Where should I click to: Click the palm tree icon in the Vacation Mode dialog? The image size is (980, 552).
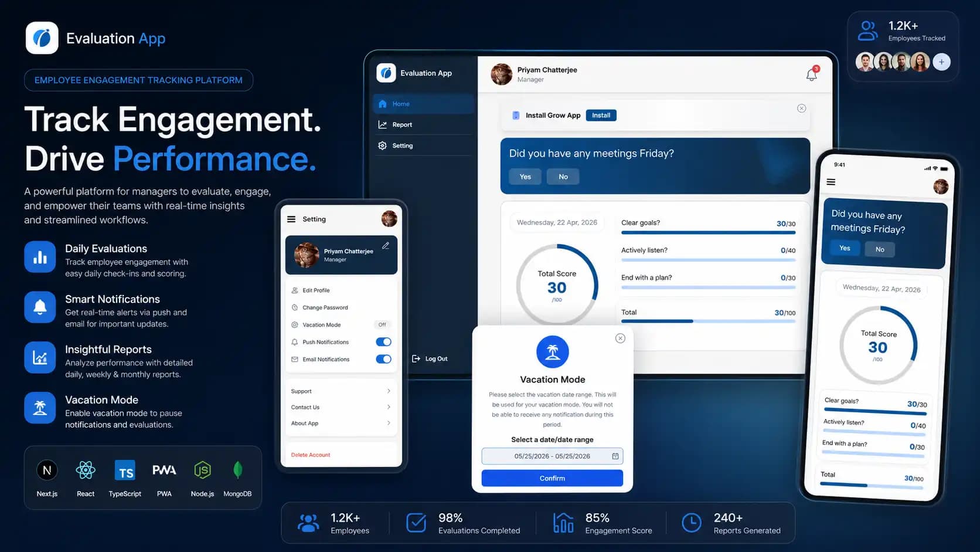[x=552, y=352]
